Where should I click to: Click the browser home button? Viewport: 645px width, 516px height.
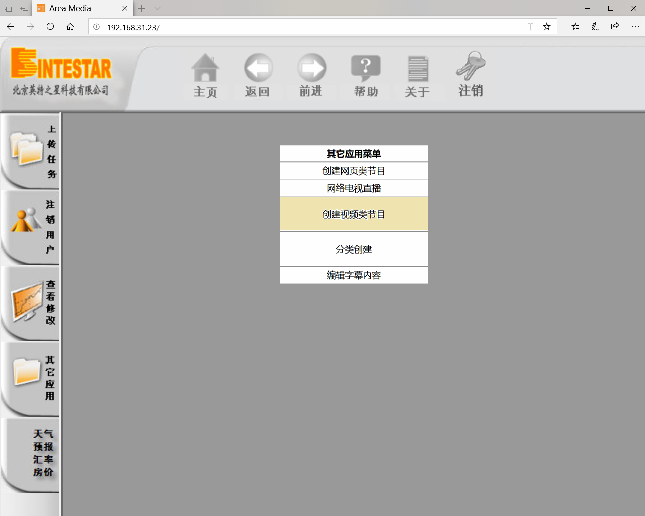70,27
